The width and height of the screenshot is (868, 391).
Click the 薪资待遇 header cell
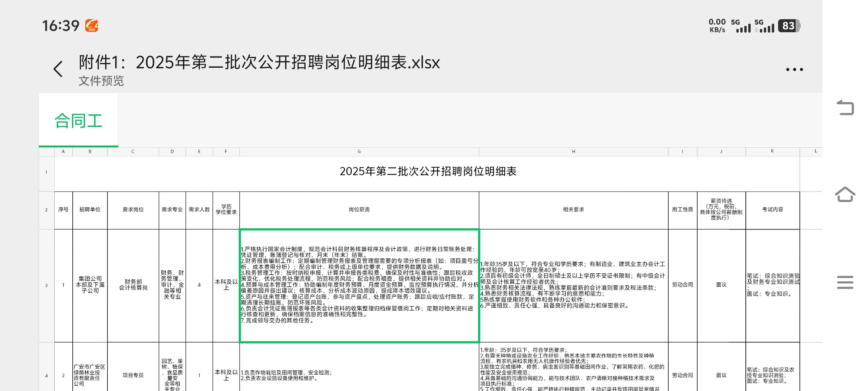click(722, 210)
